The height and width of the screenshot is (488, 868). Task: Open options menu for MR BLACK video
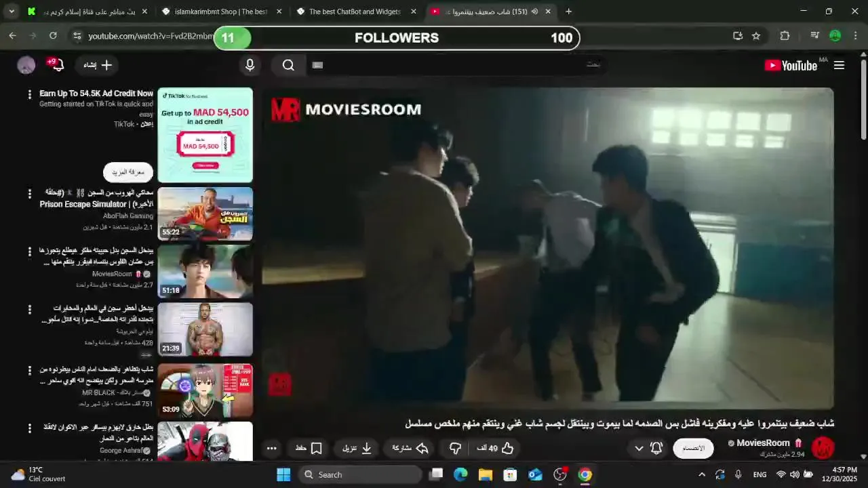pos(29,371)
